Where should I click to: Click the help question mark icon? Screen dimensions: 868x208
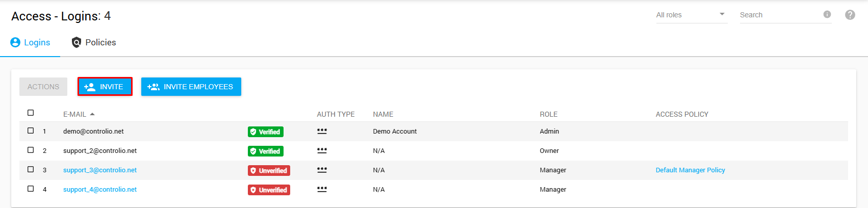850,15
